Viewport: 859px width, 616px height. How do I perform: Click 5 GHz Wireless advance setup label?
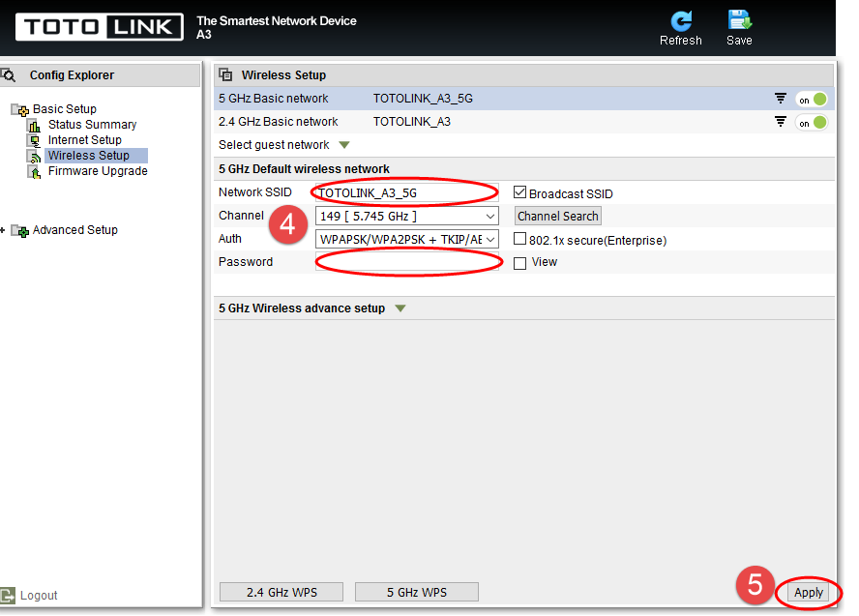pyautogui.click(x=302, y=308)
